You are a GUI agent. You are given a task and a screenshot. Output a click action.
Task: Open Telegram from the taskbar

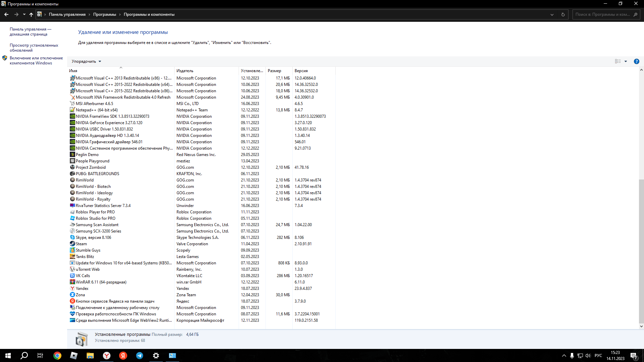pyautogui.click(x=140, y=356)
